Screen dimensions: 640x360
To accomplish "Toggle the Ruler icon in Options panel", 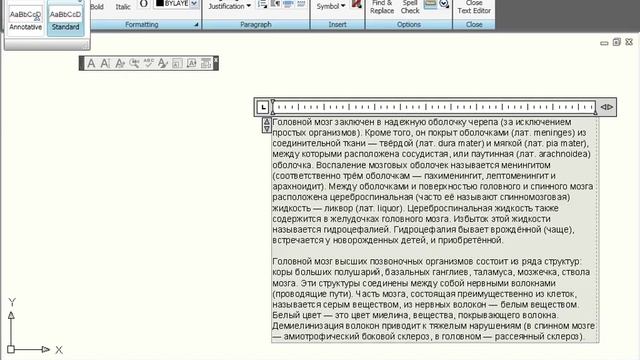I will click(430, 4).
